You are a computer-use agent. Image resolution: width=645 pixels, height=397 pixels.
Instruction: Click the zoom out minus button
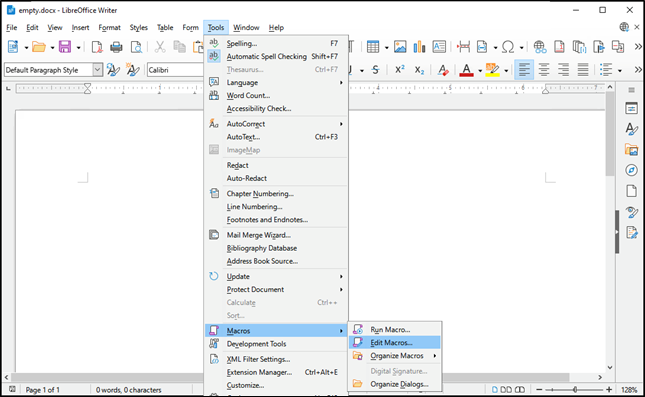pyautogui.click(x=539, y=389)
